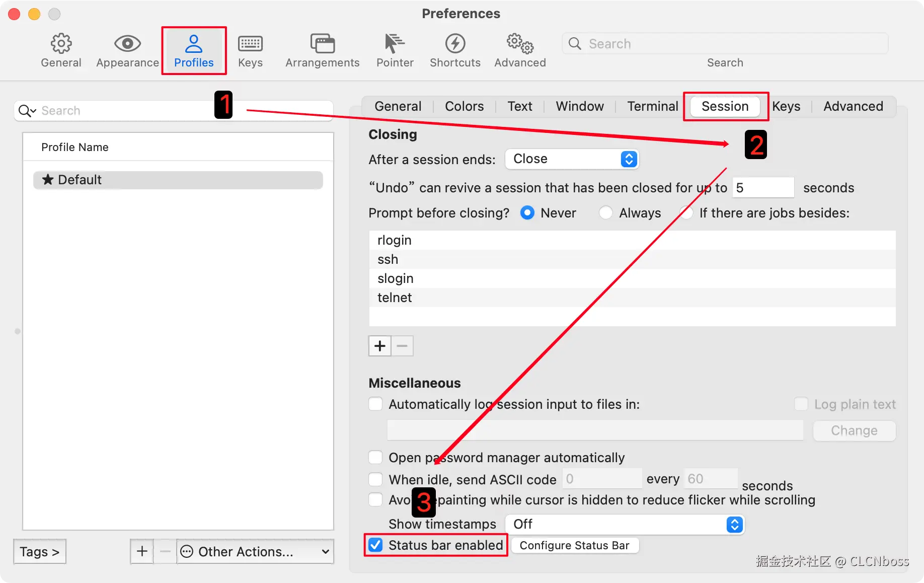924x583 pixels.
Task: Open the Shortcuts lightning bolt icon
Action: (455, 44)
